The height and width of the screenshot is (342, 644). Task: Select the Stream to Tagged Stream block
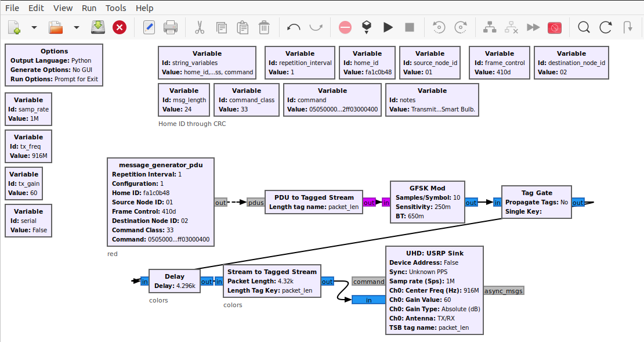[272, 281]
